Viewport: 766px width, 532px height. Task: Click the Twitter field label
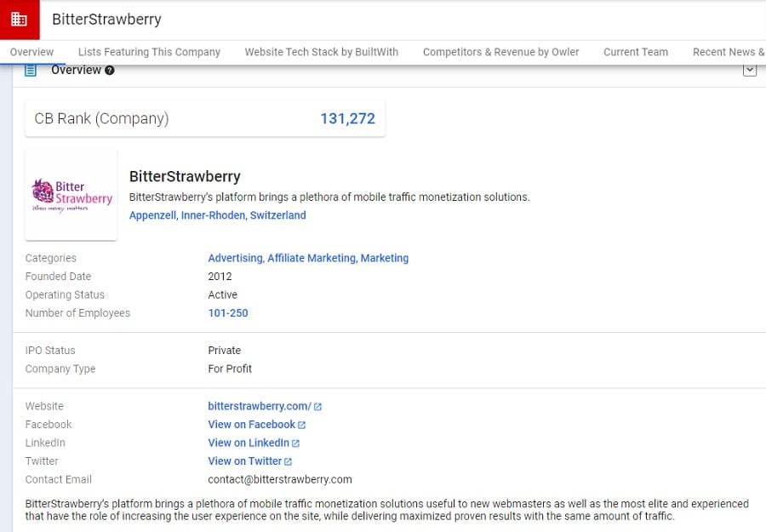point(42,461)
